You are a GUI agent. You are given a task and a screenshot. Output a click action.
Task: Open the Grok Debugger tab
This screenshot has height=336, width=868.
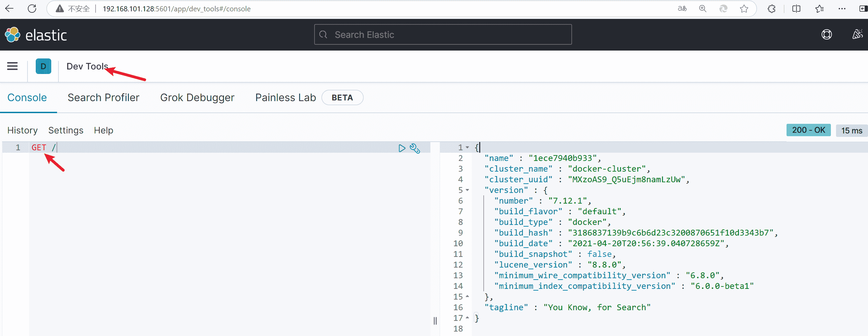click(x=197, y=98)
